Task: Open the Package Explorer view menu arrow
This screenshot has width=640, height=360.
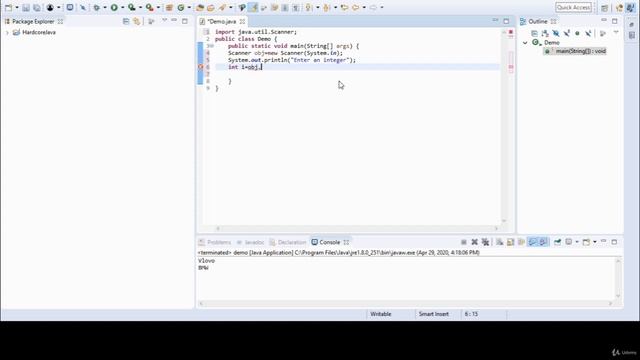Action: [164, 21]
